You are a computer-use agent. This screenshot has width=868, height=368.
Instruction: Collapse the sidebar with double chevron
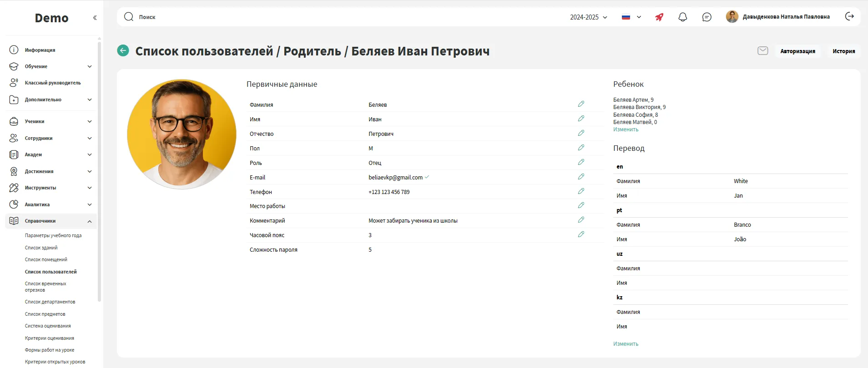[95, 18]
